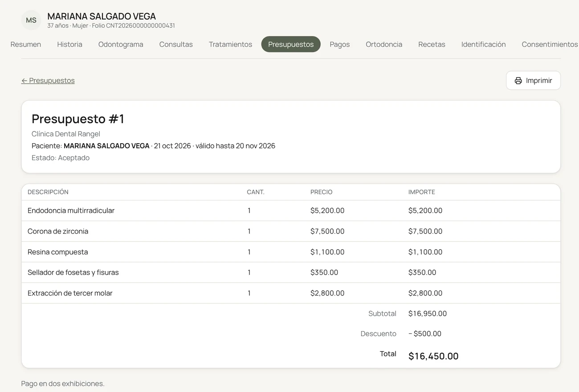Click the active Presupuestos tab

tap(291, 44)
